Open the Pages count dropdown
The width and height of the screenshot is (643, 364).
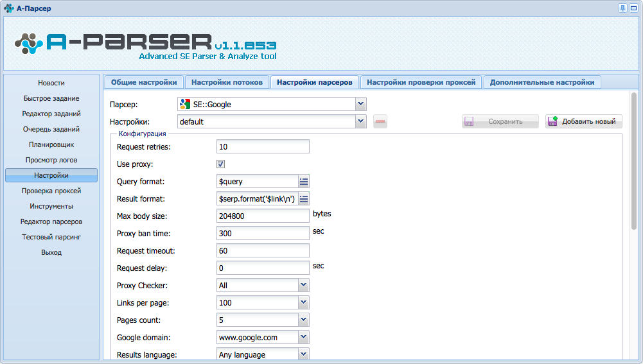303,320
